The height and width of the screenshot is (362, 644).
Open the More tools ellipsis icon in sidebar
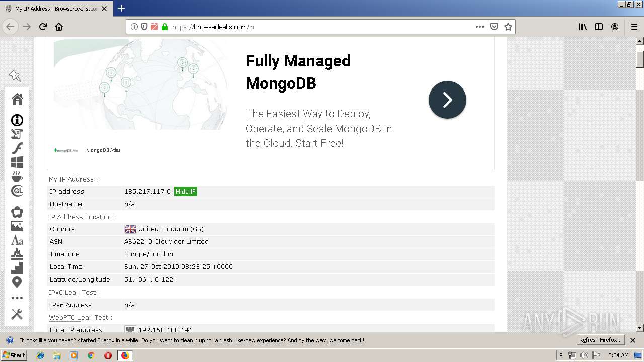pyautogui.click(x=17, y=298)
